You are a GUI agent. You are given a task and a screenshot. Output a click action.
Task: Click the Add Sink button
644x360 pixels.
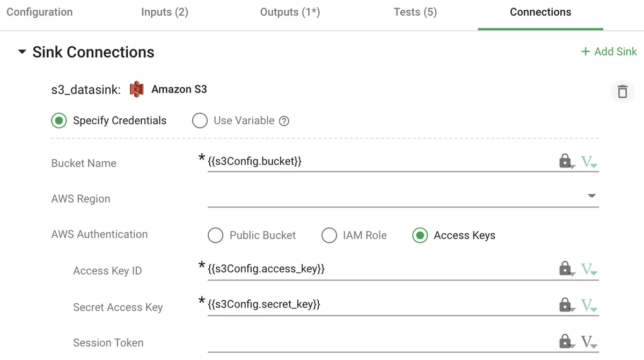tap(609, 52)
